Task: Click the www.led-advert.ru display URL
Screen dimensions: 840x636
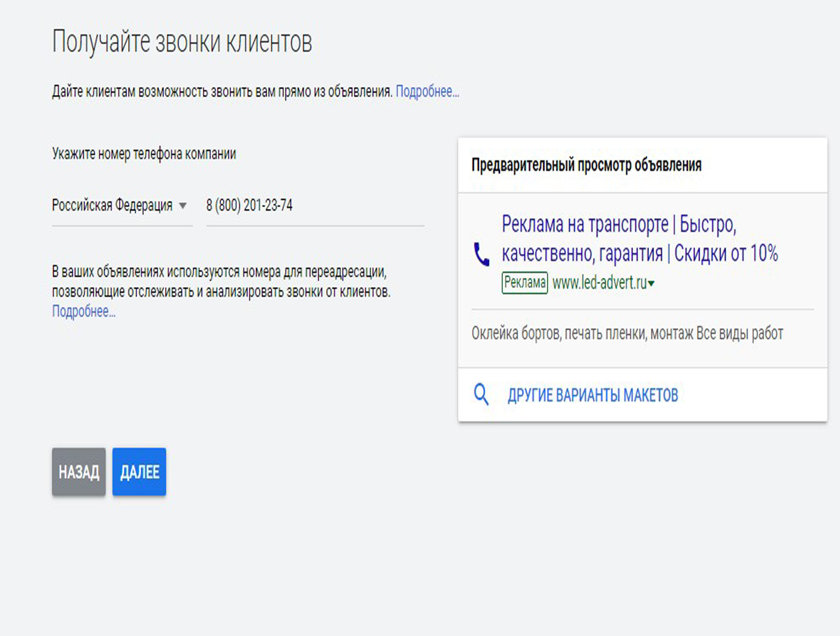Action: pos(599,283)
